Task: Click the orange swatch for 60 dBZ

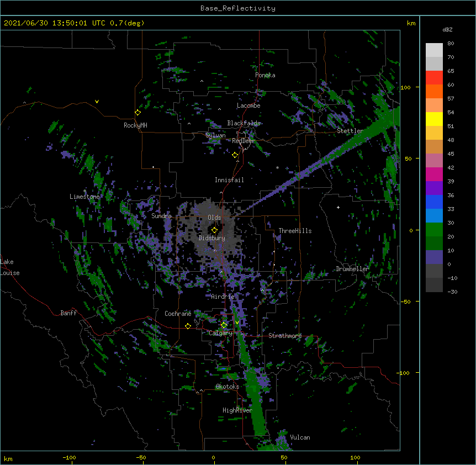Action: 434,91
